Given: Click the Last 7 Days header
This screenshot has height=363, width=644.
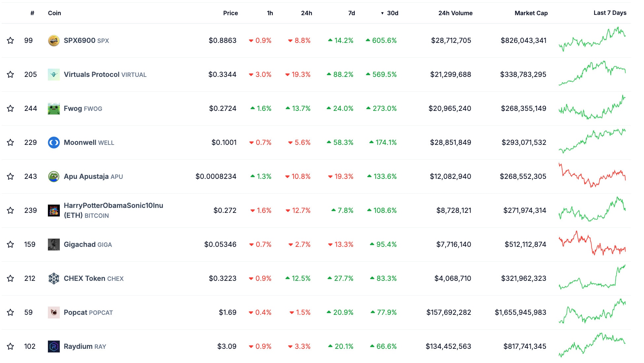Looking at the screenshot, I should click(x=610, y=13).
